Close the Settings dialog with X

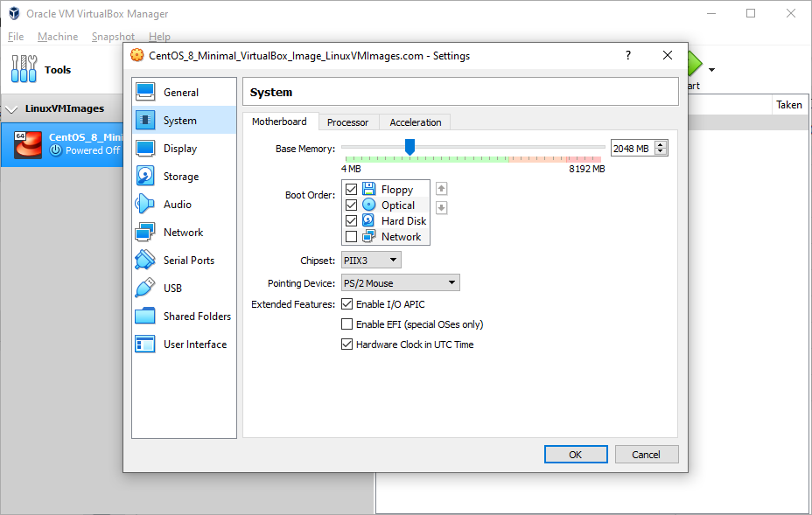coord(668,55)
